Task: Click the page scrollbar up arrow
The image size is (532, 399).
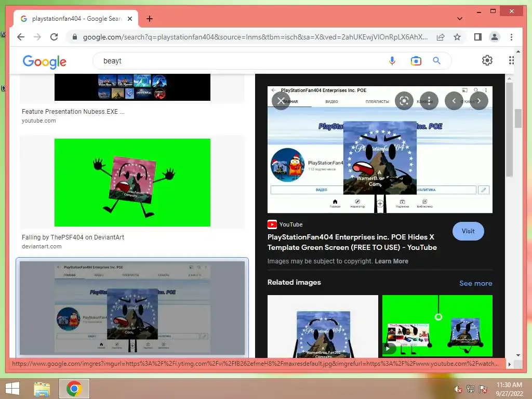Action: point(518,51)
